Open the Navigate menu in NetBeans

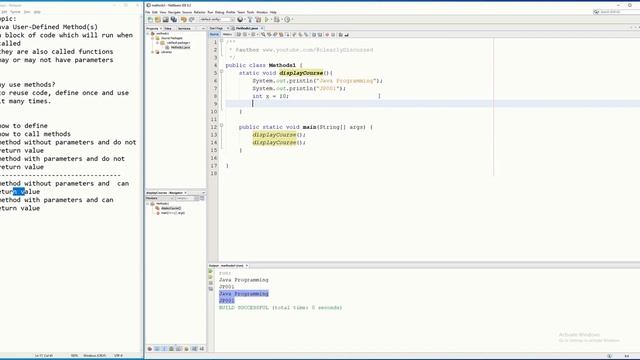pyautogui.click(x=174, y=12)
